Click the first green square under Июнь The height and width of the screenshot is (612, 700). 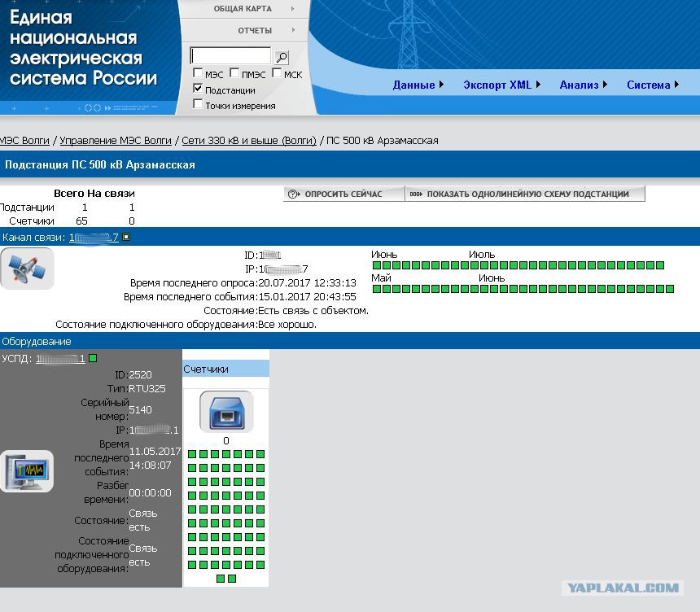pyautogui.click(x=377, y=265)
